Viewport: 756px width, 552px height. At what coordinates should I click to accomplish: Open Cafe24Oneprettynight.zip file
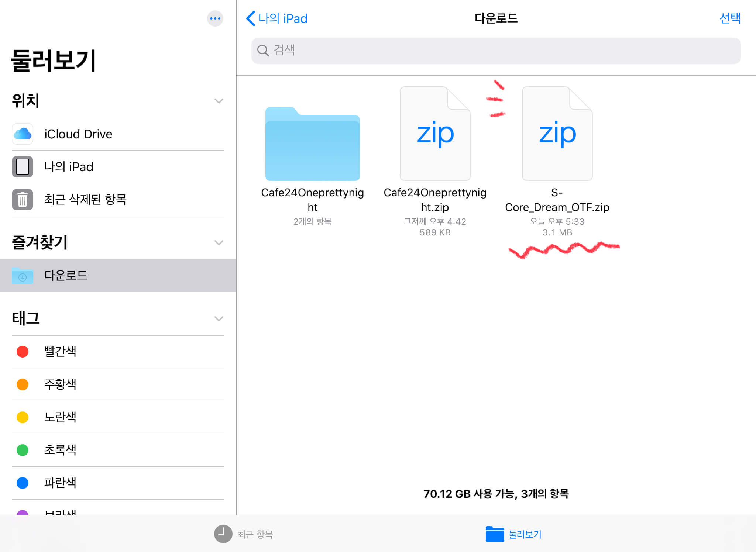click(435, 134)
